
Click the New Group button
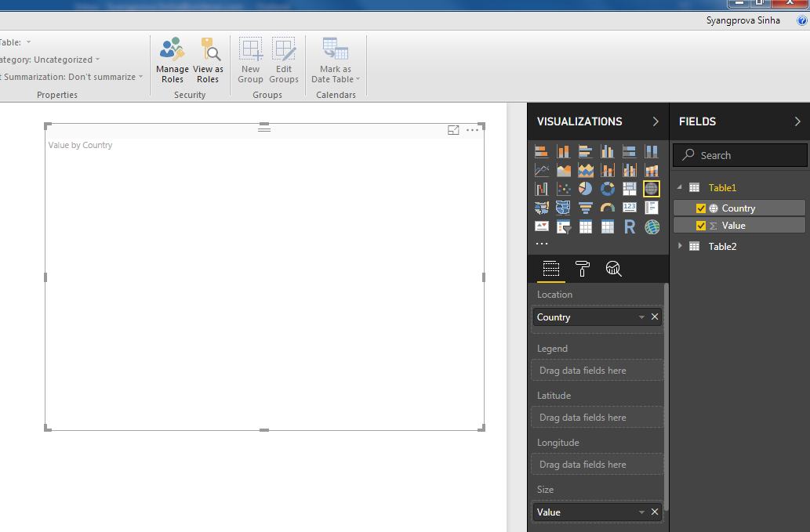click(251, 60)
